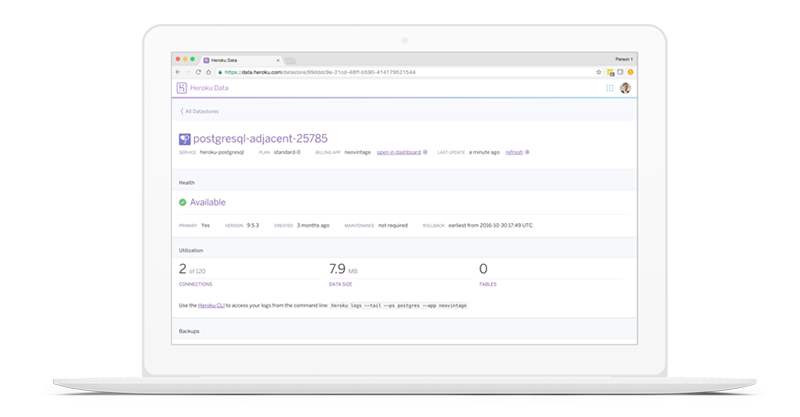The width and height of the screenshot is (800, 417).
Task: Click the postgresql-adjacent-25785 title
Action: point(260,138)
